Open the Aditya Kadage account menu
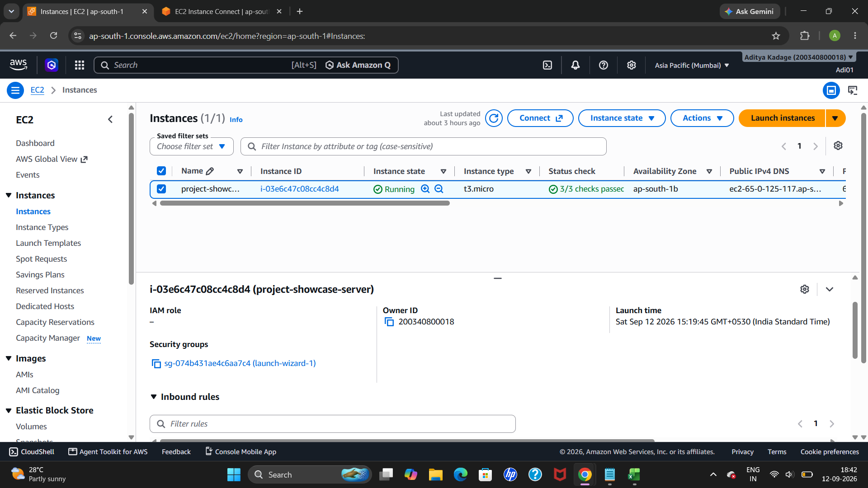The width and height of the screenshot is (868, 488). (798, 57)
